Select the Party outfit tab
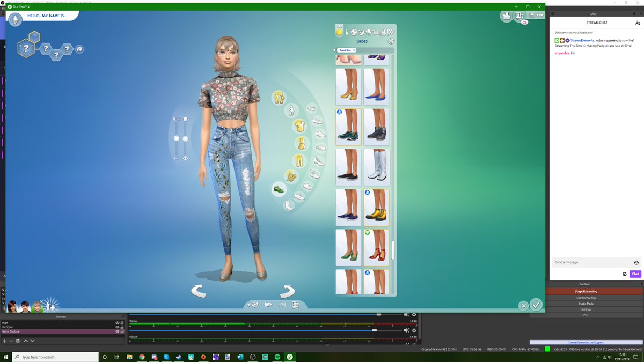644x362 pixels. (x=369, y=32)
